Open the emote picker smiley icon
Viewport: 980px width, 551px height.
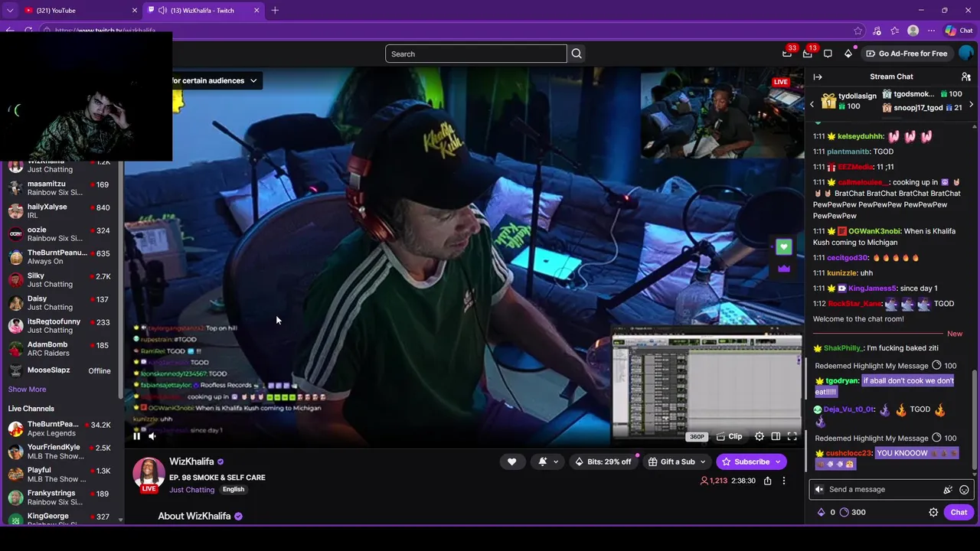pyautogui.click(x=964, y=490)
